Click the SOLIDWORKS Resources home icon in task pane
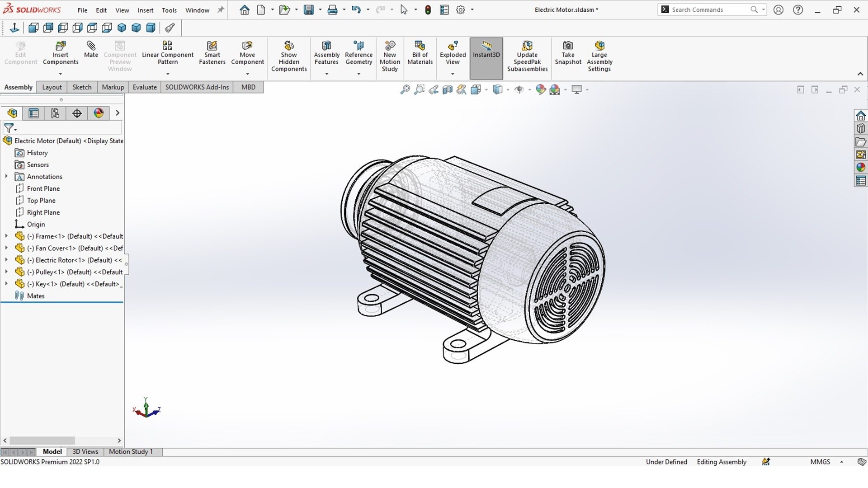Image resolution: width=868 pixels, height=488 pixels. click(861, 116)
